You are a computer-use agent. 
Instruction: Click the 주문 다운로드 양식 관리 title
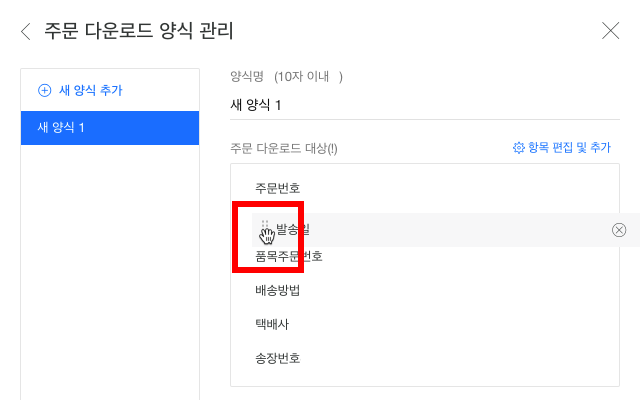point(139,31)
